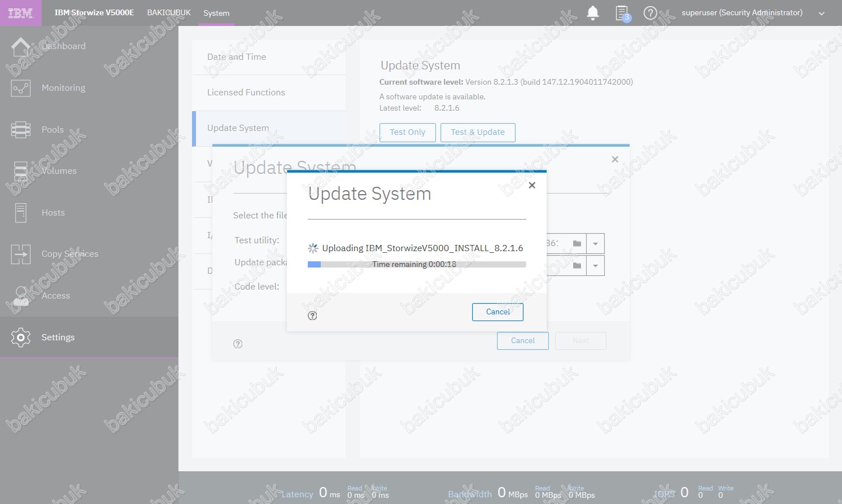Image resolution: width=842 pixels, height=504 pixels.
Task: Click the Settings gear icon
Action: point(21,338)
